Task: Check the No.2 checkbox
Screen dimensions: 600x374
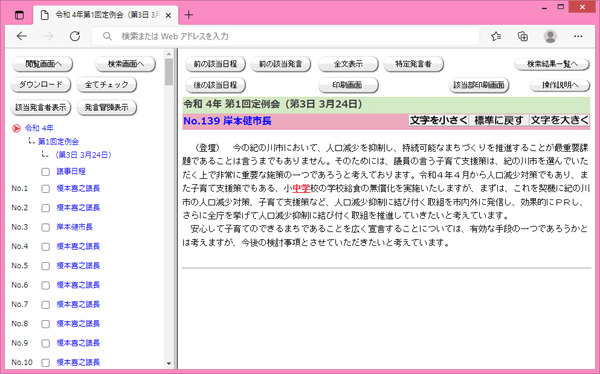Action: coord(46,208)
